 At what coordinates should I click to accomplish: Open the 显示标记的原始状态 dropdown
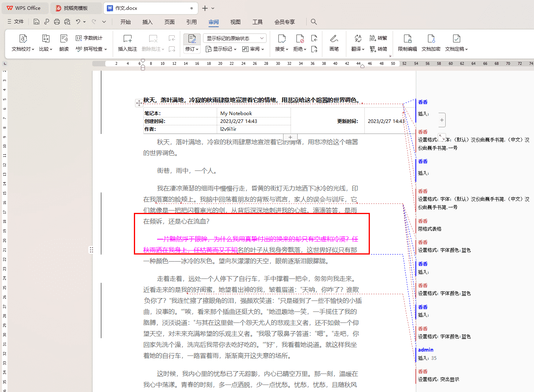pyautogui.click(x=235, y=38)
